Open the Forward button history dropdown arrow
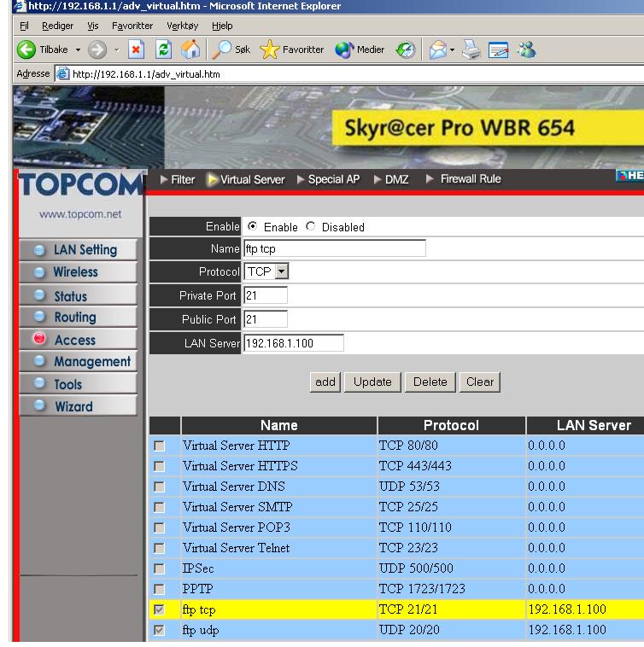 (117, 50)
